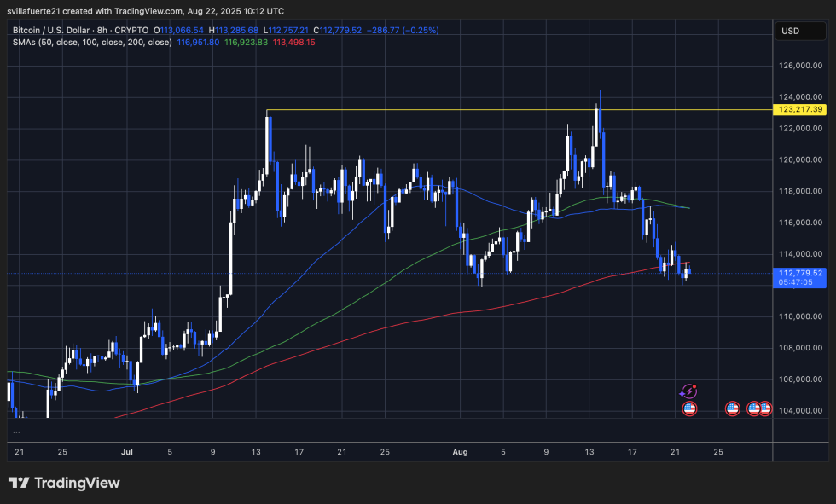Click the US flag event icon near August 15
This screenshot has width=836, height=504.
(x=732, y=408)
